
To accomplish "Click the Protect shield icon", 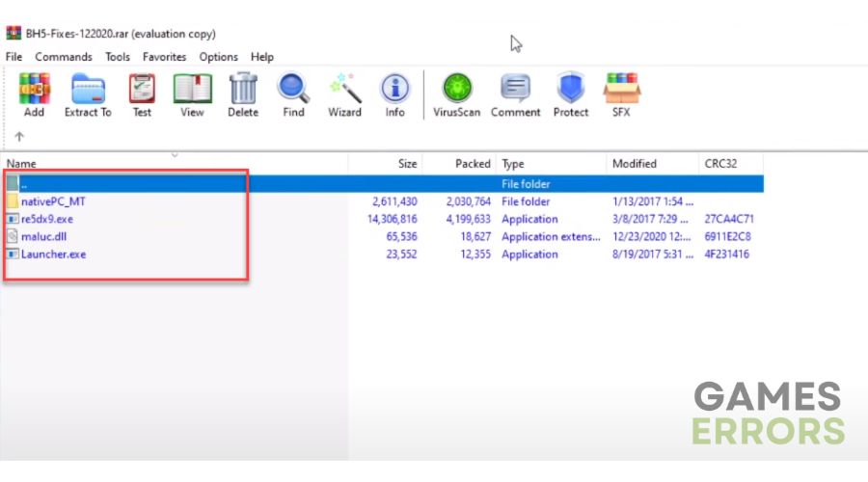I will (x=571, y=89).
